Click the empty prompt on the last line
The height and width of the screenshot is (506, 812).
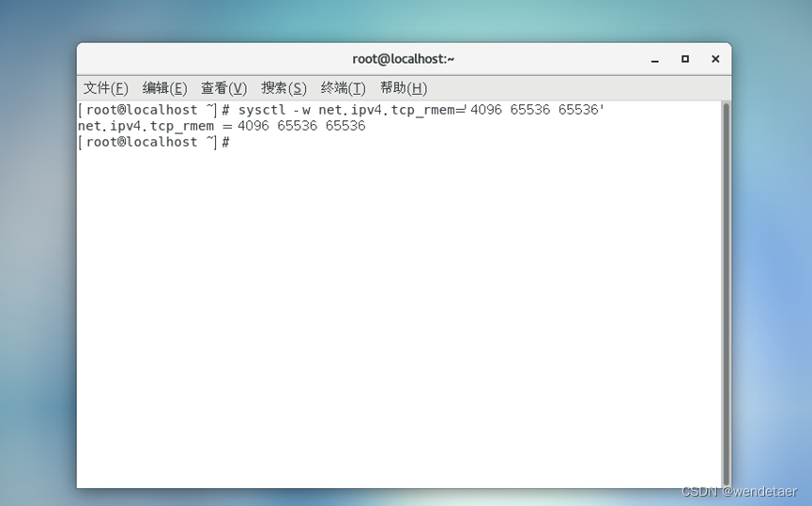[154, 142]
